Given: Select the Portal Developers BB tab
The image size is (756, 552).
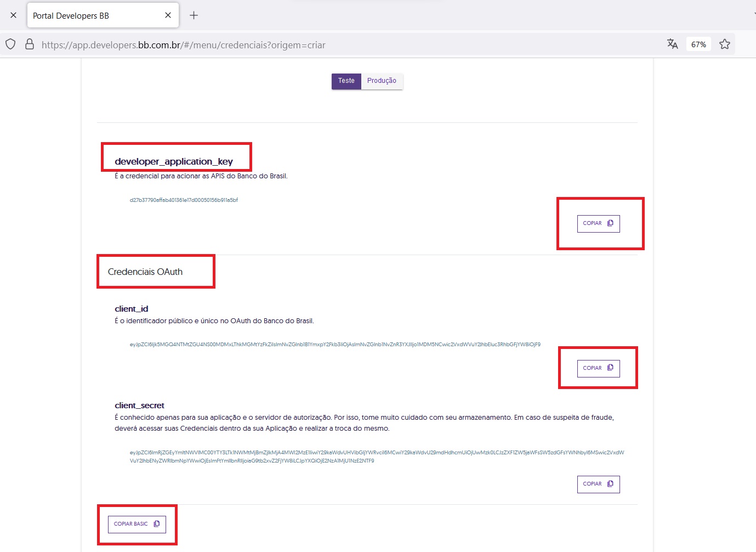Looking at the screenshot, I should coord(93,15).
